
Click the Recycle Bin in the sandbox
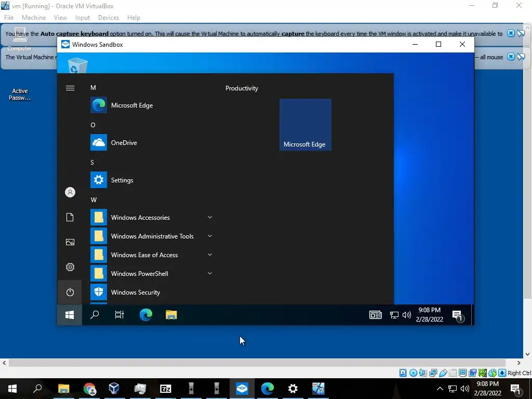pos(78,65)
